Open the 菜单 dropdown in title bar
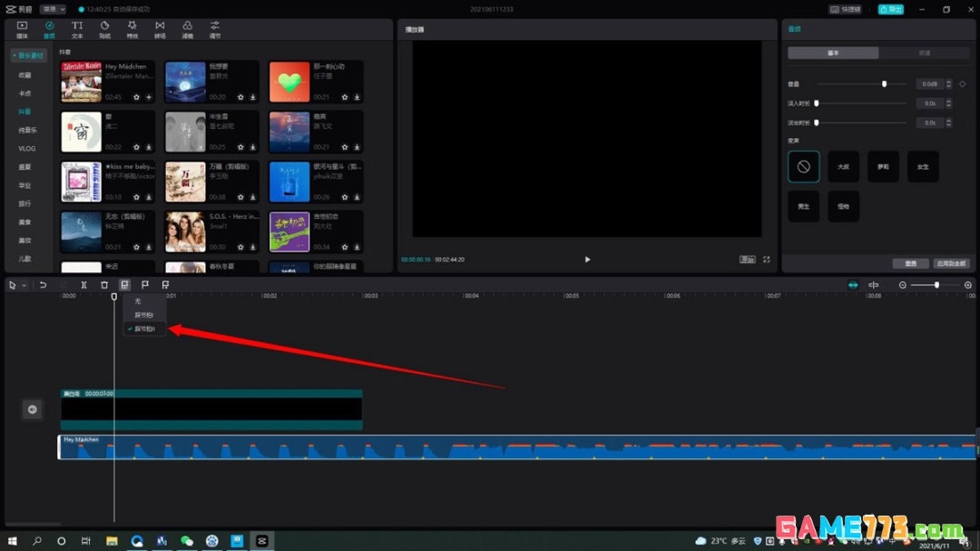This screenshot has width=980, height=551. click(54, 9)
